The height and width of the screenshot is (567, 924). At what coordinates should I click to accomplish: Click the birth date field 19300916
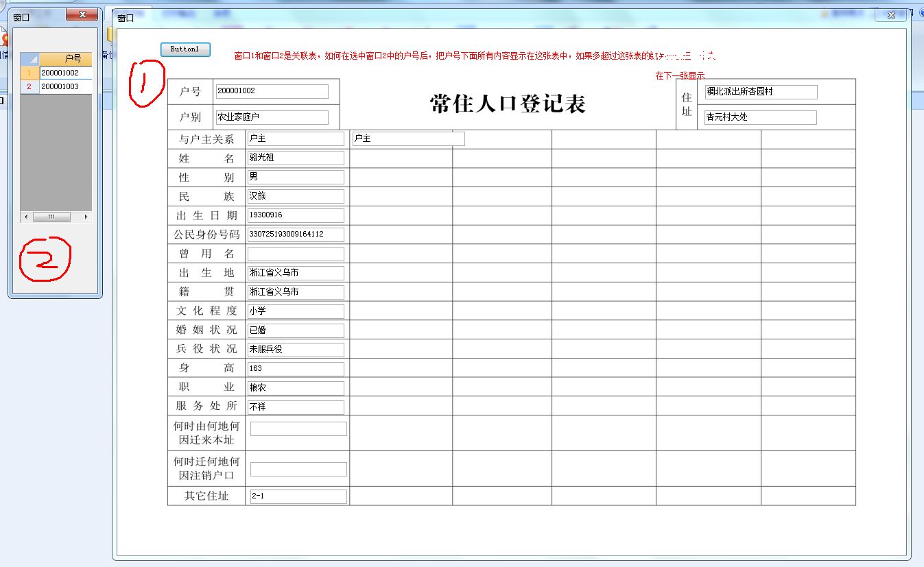(296, 215)
